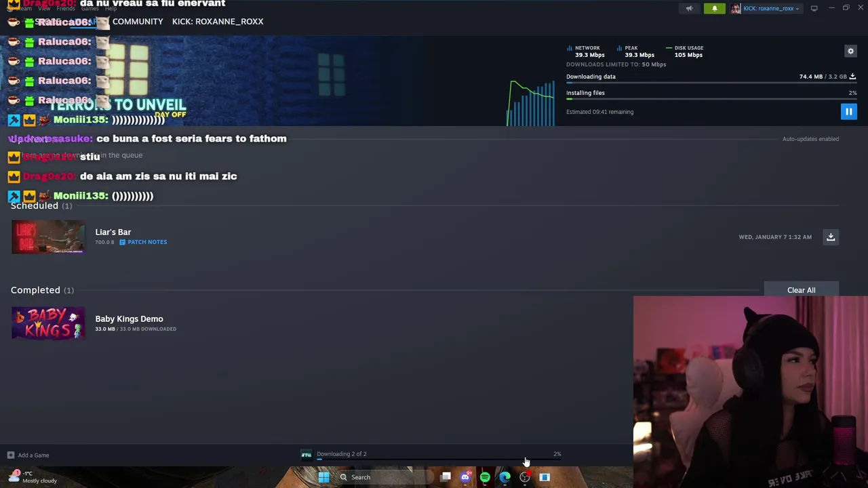The image size is (868, 488).
Task: Clear All completed downloads
Action: (x=802, y=290)
